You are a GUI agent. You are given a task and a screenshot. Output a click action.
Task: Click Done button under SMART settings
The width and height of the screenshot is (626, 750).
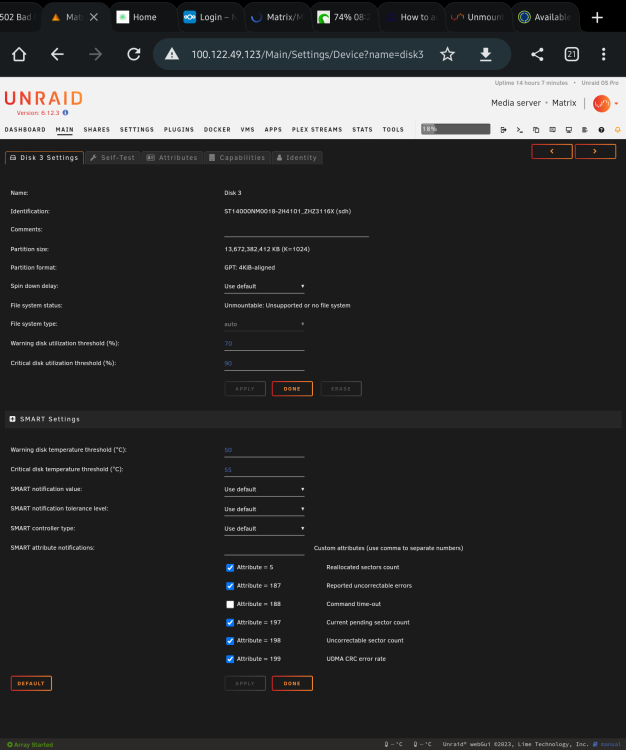pyautogui.click(x=292, y=684)
